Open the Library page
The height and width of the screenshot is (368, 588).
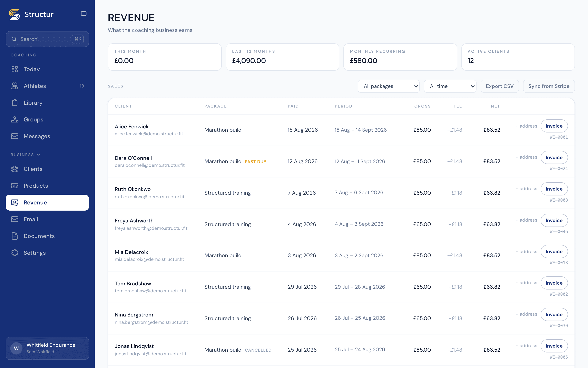(47, 103)
